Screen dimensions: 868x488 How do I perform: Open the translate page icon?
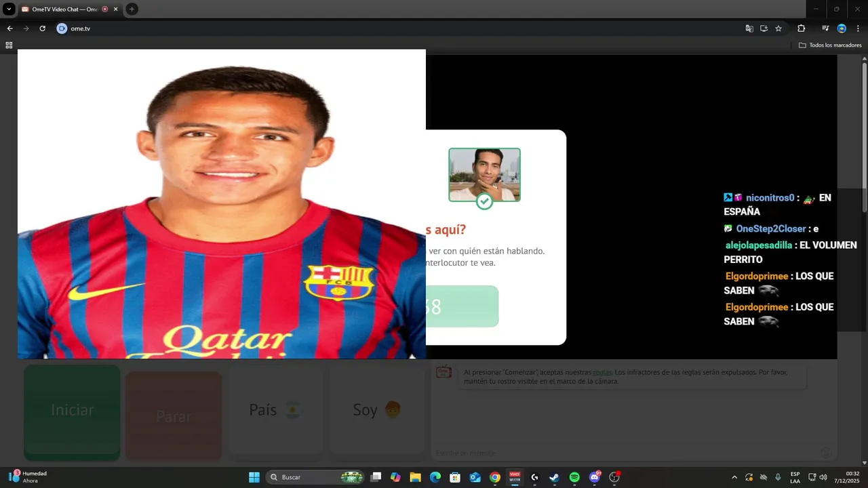point(749,28)
